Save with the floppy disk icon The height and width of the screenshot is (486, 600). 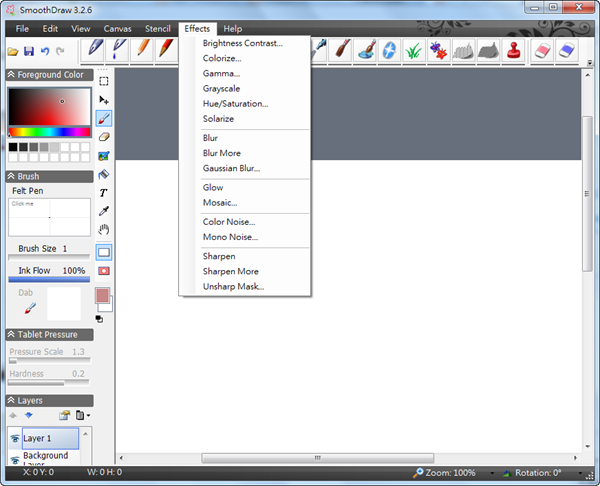coord(29,51)
